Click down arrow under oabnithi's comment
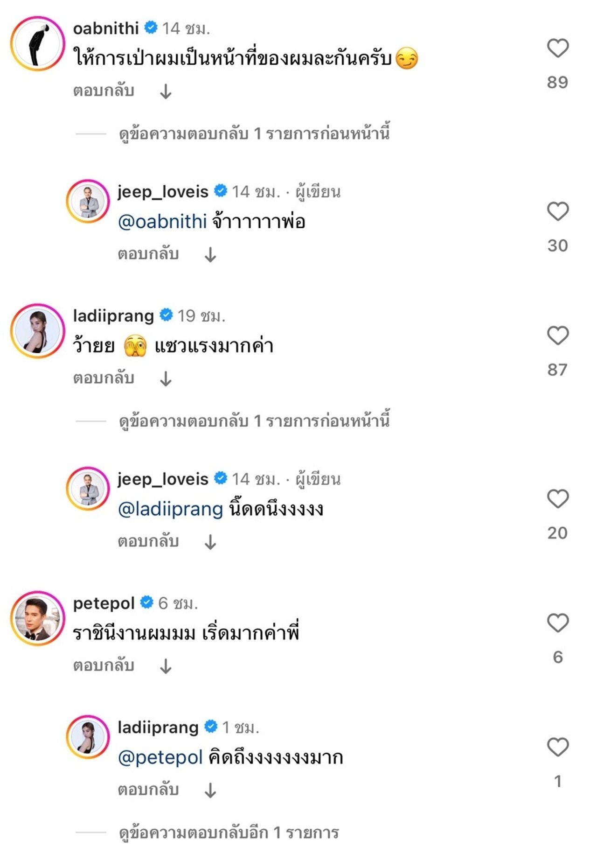 [x=166, y=91]
